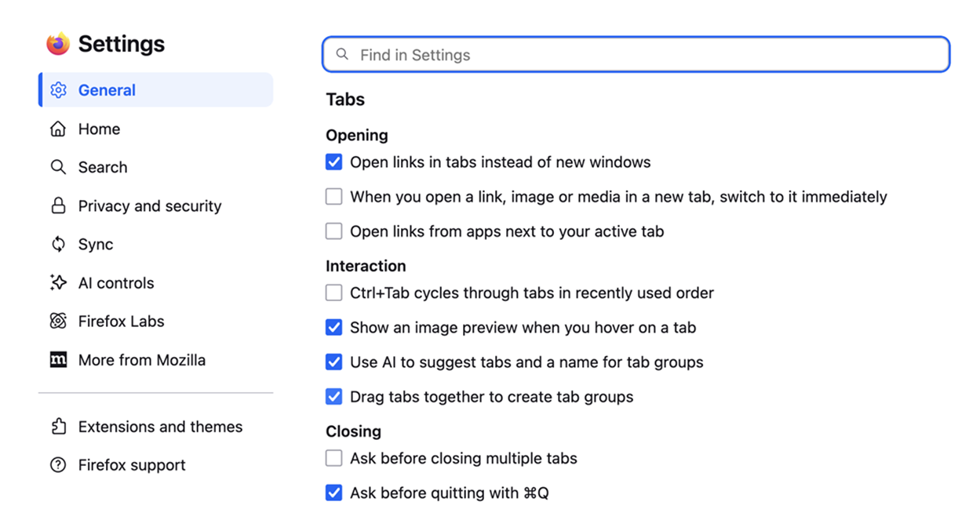
Task: Open the Extensions and themes link
Action: [x=155, y=427]
